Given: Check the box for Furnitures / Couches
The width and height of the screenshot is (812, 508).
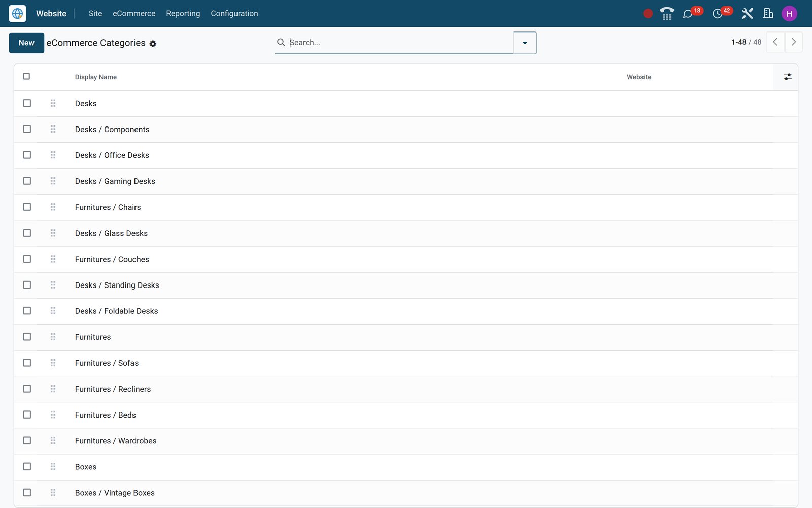Looking at the screenshot, I should tap(27, 259).
